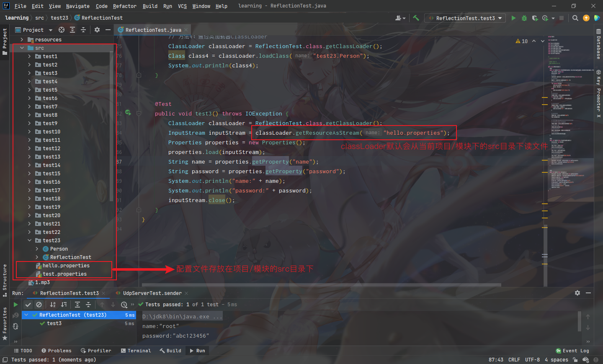603x364 pixels.
Task: Click the editor horizontal scrollbar
Action: point(322,285)
